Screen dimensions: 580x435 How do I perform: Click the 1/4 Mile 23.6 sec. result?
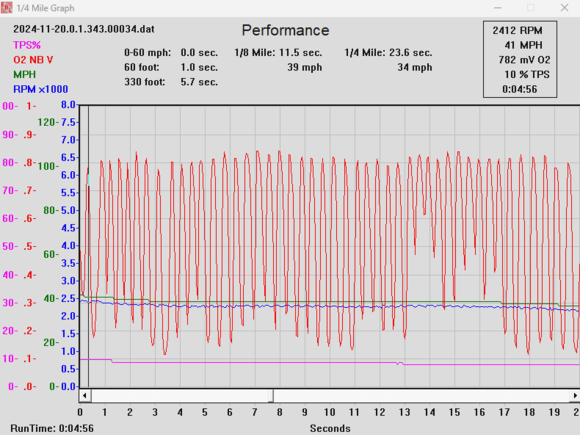pos(388,53)
